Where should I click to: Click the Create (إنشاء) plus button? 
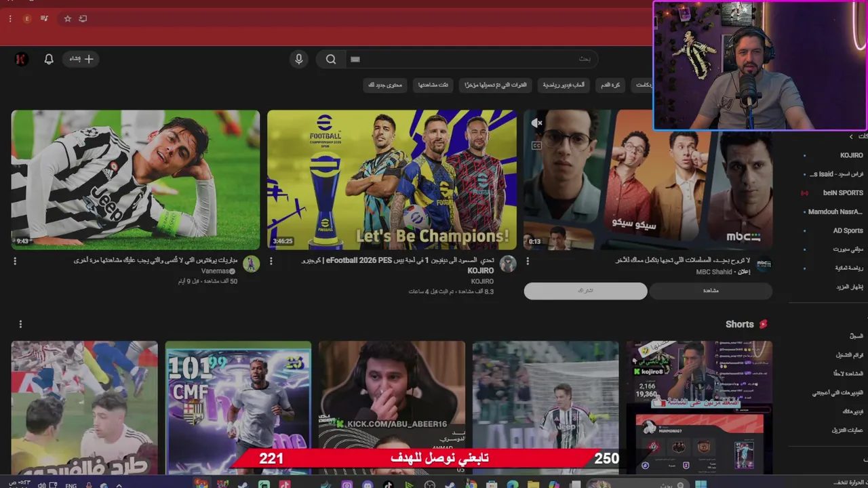coord(81,59)
